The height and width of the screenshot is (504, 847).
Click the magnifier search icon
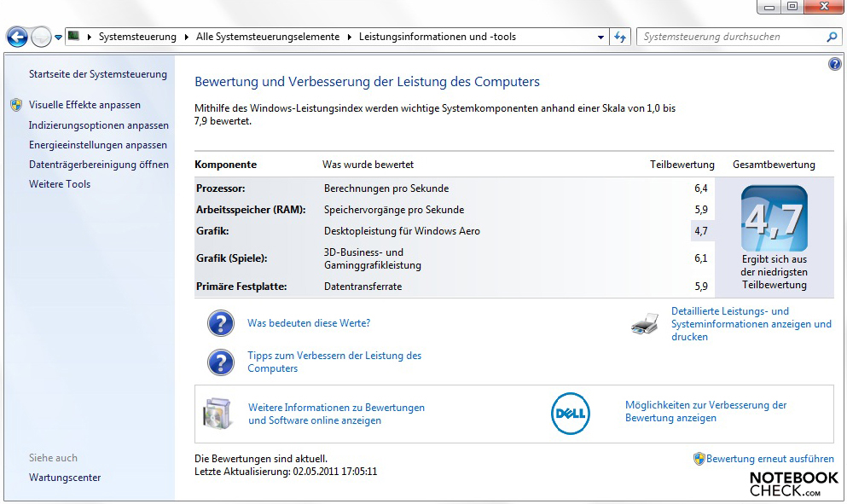[832, 37]
